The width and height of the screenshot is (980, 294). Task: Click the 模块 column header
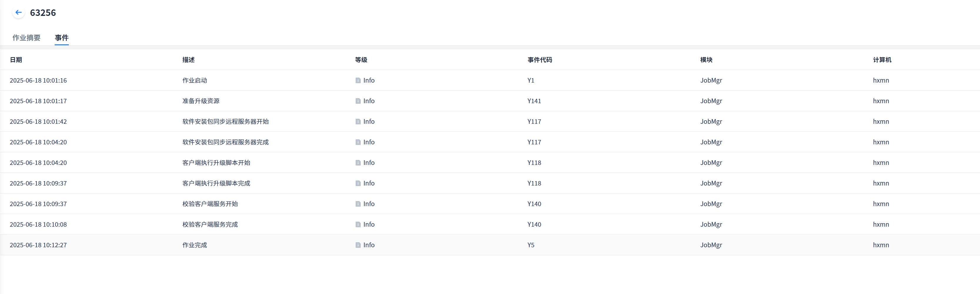click(706, 60)
